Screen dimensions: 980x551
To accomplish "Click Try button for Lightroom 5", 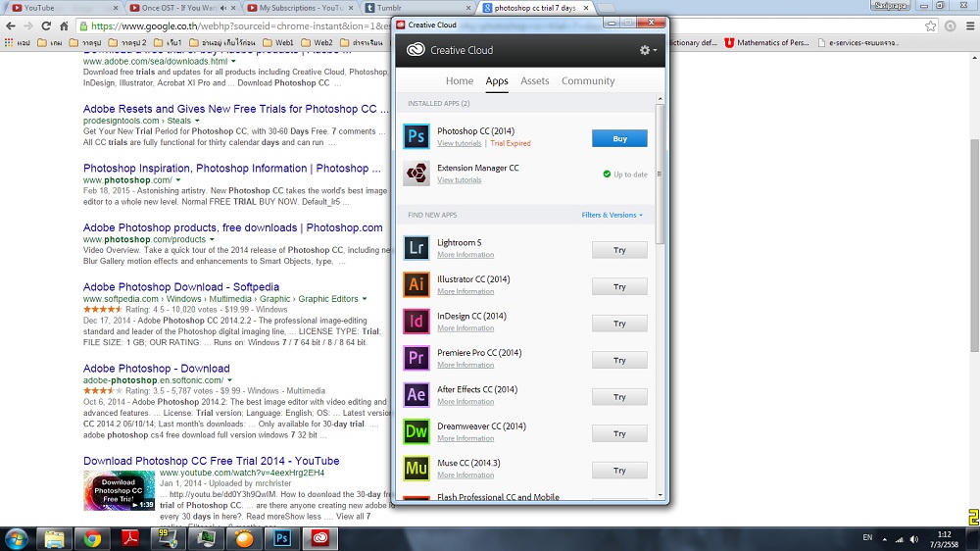I will 619,250.
